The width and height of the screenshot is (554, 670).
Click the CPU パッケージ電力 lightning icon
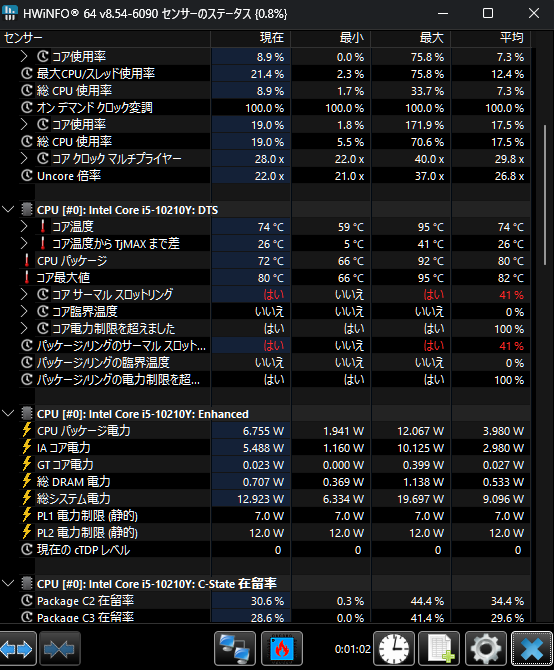(x=27, y=430)
